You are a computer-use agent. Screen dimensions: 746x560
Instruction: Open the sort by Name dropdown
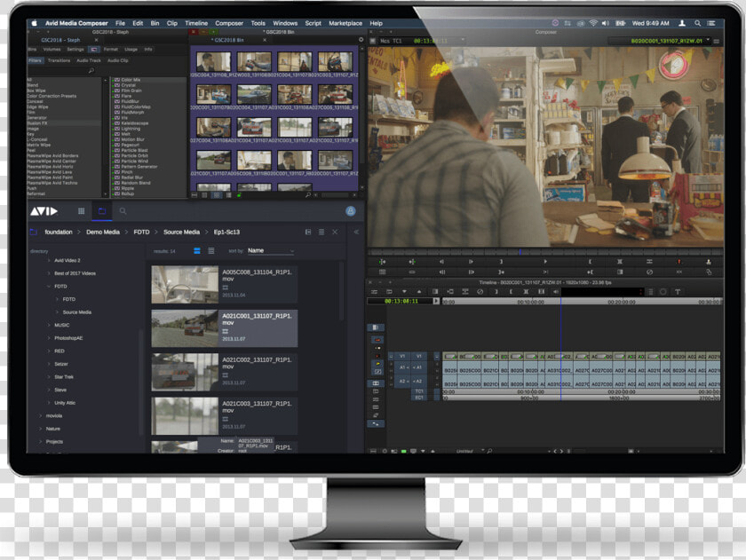[271, 250]
